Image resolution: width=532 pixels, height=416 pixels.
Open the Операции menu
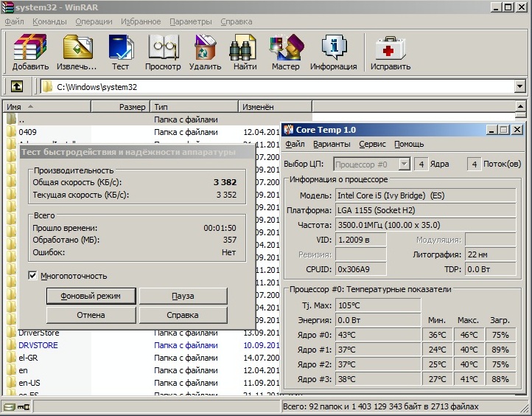[x=94, y=21]
